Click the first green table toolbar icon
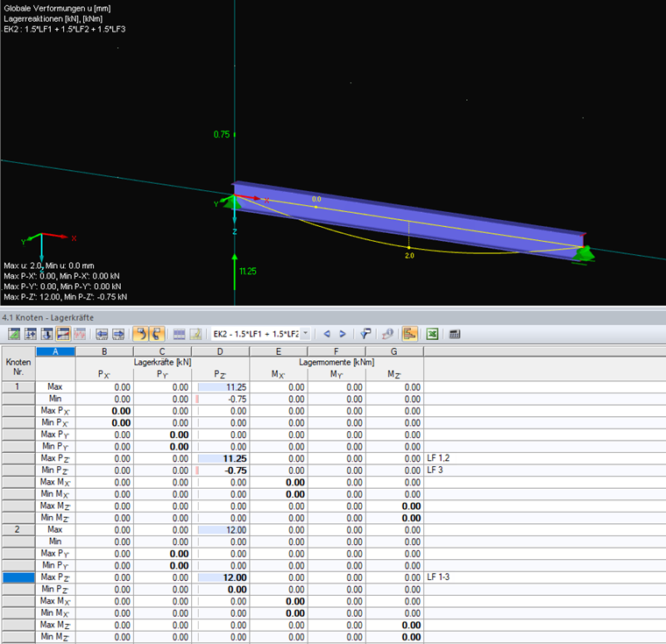The height and width of the screenshot is (644, 666). click(x=14, y=334)
